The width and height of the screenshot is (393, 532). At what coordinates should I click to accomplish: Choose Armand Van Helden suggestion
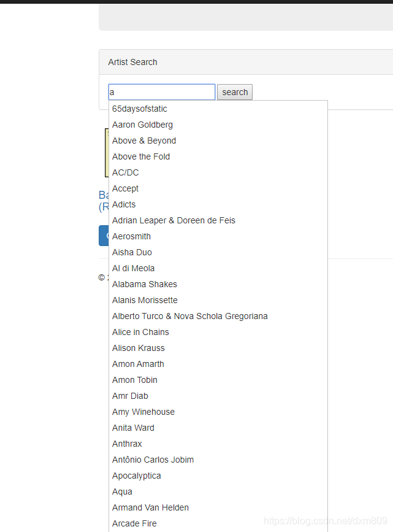[218, 507]
